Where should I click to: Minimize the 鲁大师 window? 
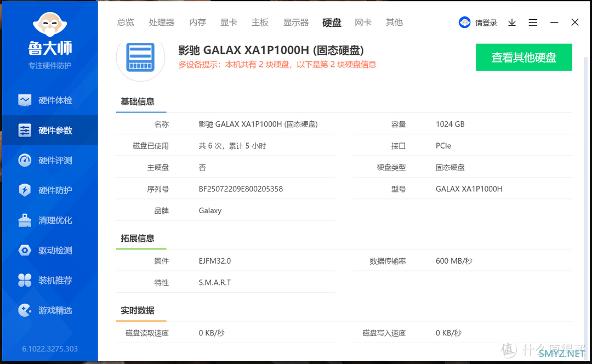[554, 22]
